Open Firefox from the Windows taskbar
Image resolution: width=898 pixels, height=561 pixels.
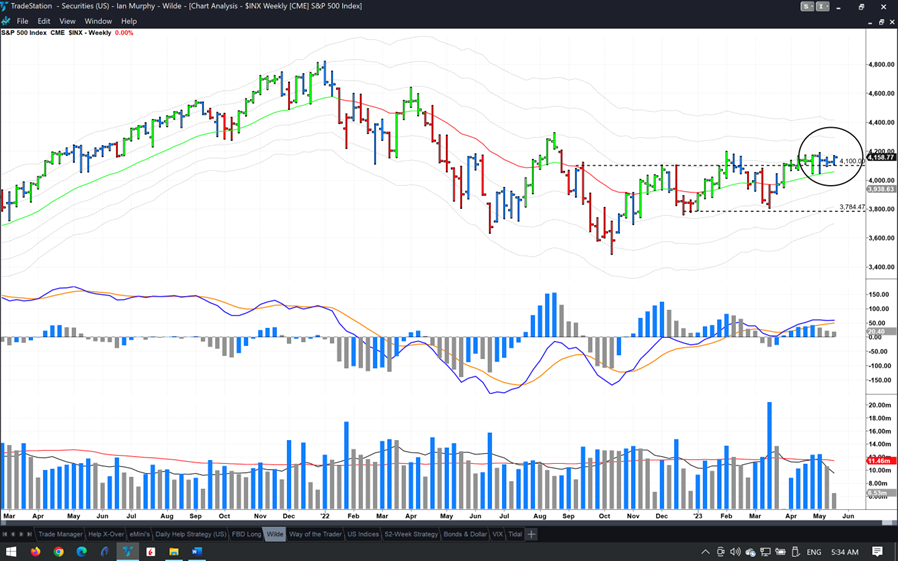pyautogui.click(x=36, y=551)
